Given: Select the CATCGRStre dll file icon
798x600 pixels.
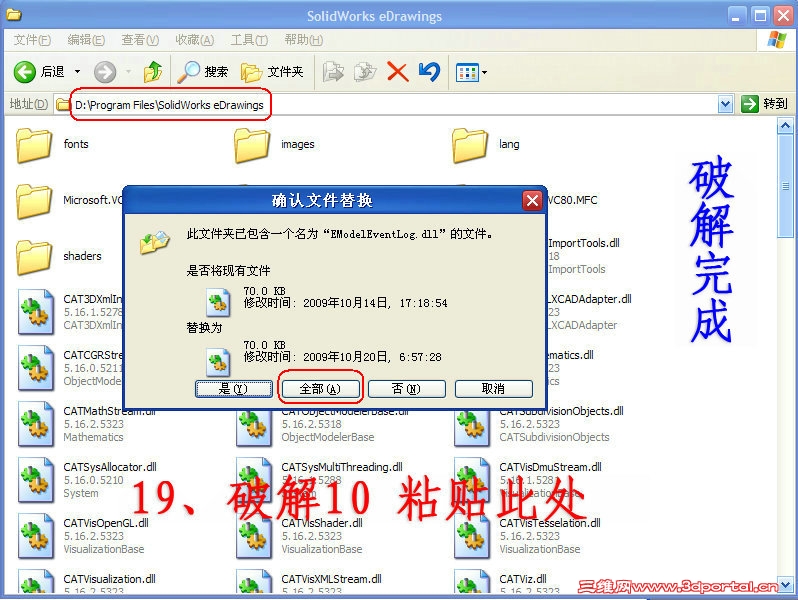Looking at the screenshot, I should [36, 367].
